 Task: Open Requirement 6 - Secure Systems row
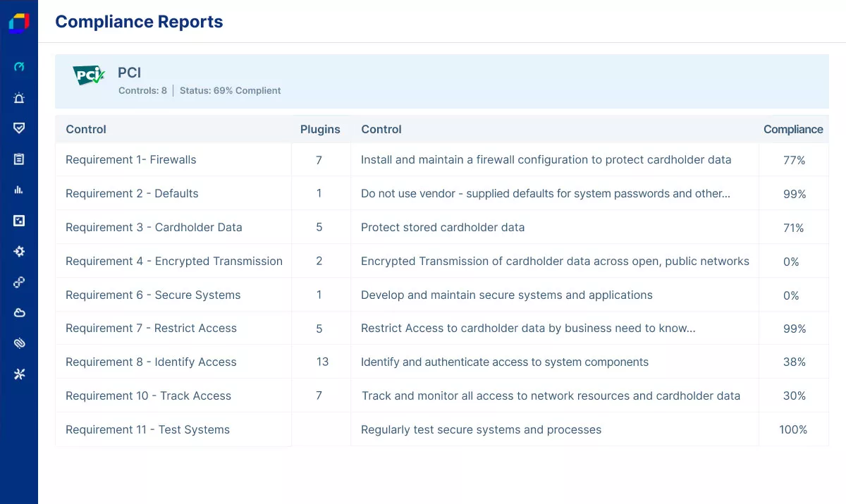tap(442, 295)
